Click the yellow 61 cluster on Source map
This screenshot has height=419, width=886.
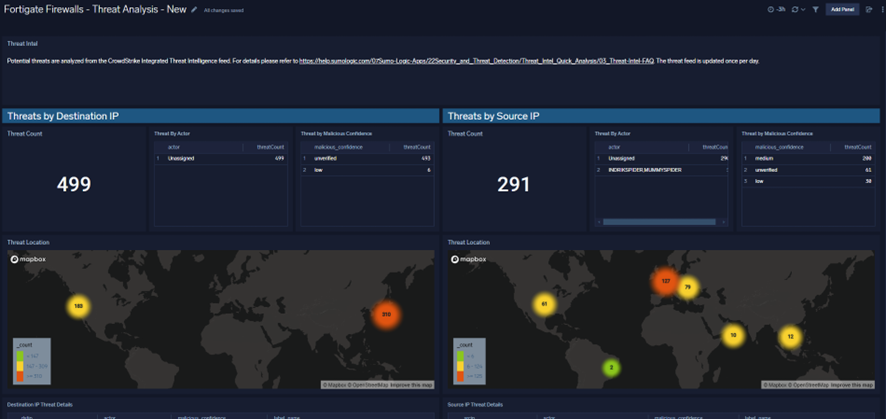[544, 304]
